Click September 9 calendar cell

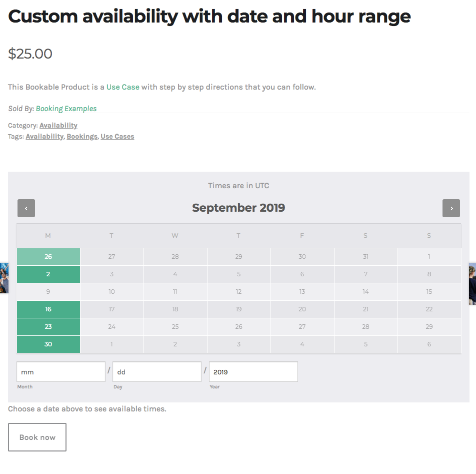(x=48, y=292)
